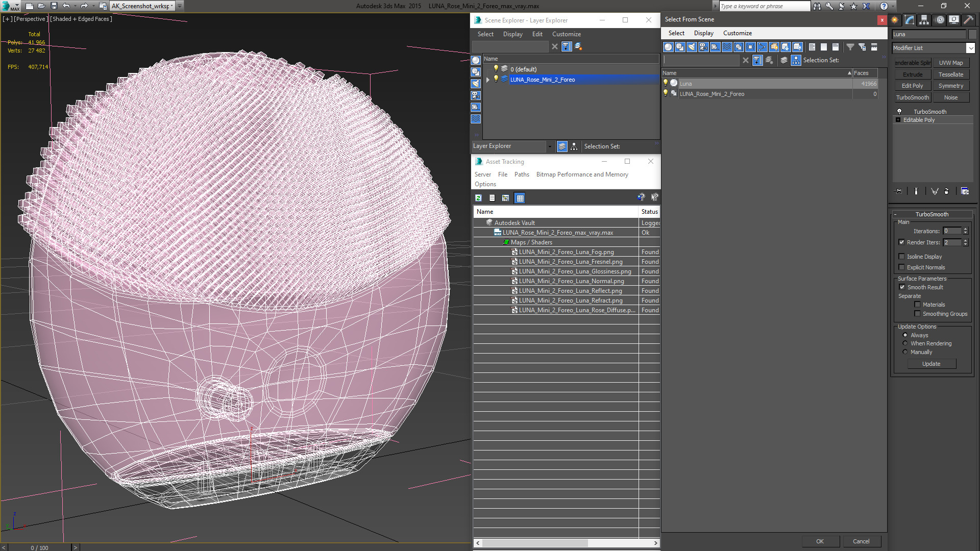This screenshot has height=551, width=980.
Task: Expand the LUNA_Rose_Mini_2_Foreo layer
Action: [x=488, y=80]
